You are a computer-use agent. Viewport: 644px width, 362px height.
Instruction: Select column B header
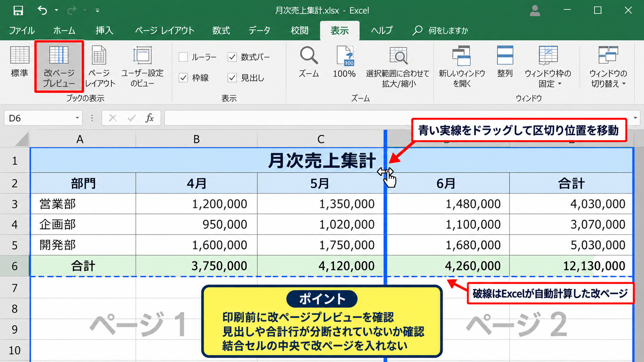coord(196,139)
